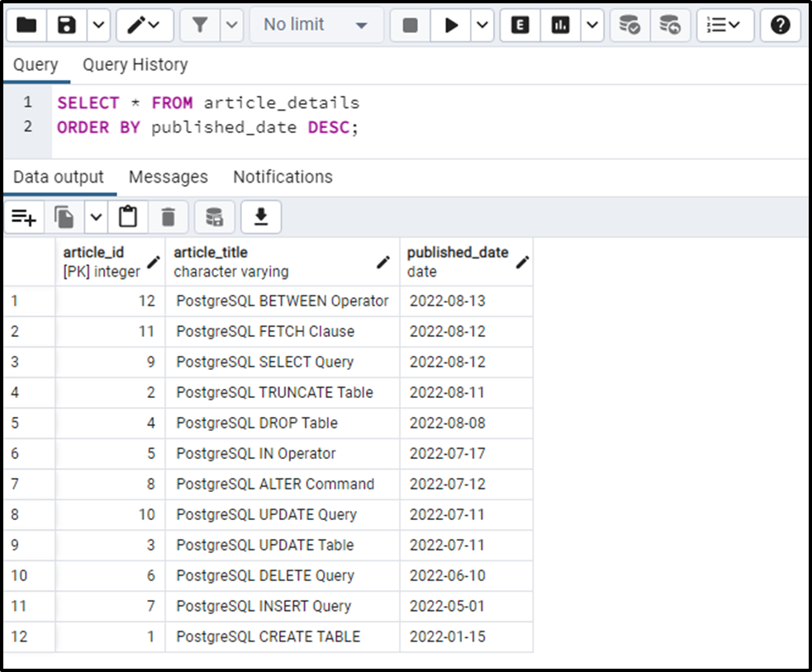Image resolution: width=812 pixels, height=672 pixels.
Task: Expand the filter options dropdown
Action: coord(232,24)
